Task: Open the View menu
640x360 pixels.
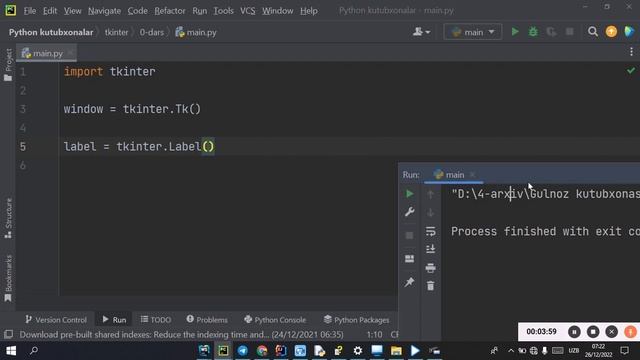Action: tap(72, 11)
